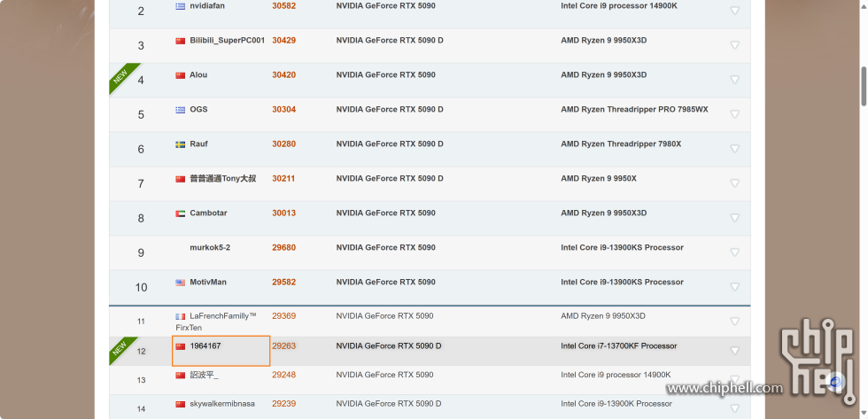Expand the Cambotar result row arrow

point(734,218)
